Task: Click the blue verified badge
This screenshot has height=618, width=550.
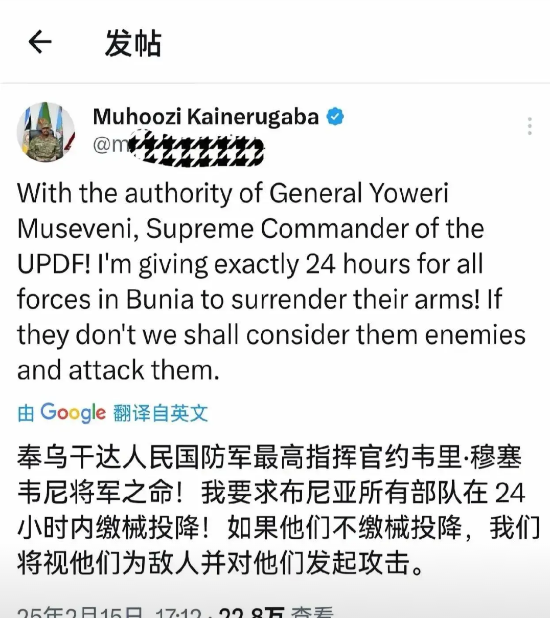Action: pyautogui.click(x=335, y=117)
